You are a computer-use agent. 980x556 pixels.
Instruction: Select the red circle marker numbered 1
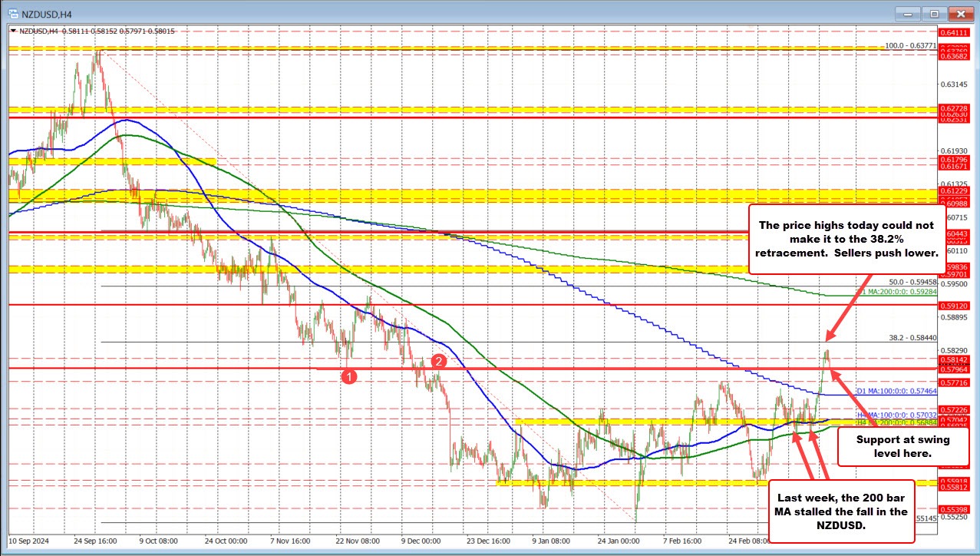pos(348,377)
